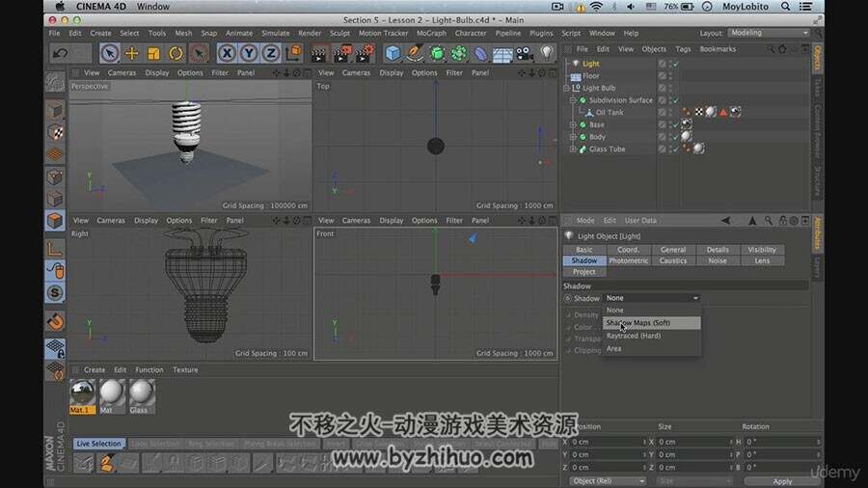Collapse the Subdivision Surface node
The image size is (868, 488).
click(x=573, y=100)
